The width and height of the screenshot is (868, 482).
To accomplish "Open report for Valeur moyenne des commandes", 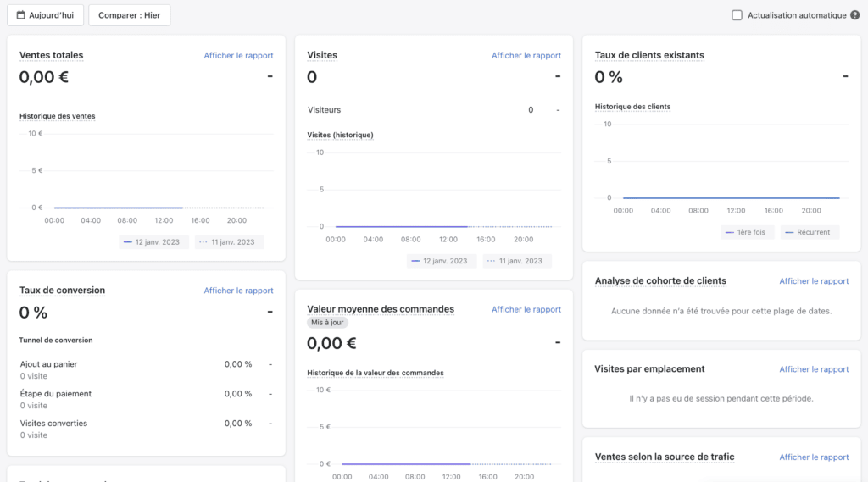I will [526, 310].
